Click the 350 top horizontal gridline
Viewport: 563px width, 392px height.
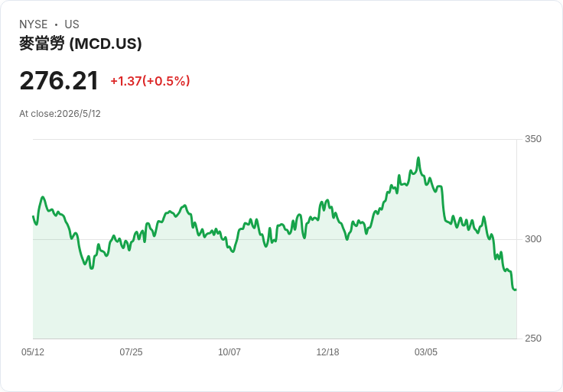point(275,139)
